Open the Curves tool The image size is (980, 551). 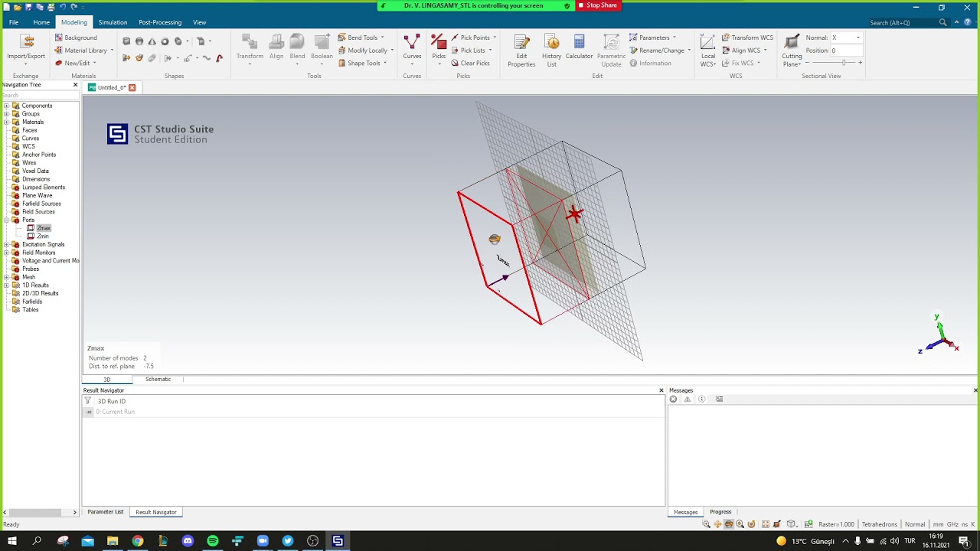coord(412,47)
